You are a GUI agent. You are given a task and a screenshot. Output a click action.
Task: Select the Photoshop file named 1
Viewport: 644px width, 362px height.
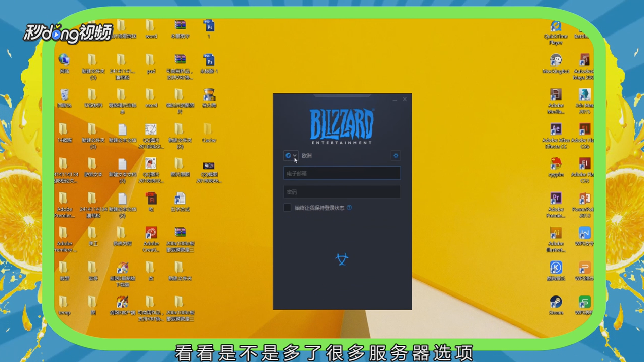click(x=209, y=29)
